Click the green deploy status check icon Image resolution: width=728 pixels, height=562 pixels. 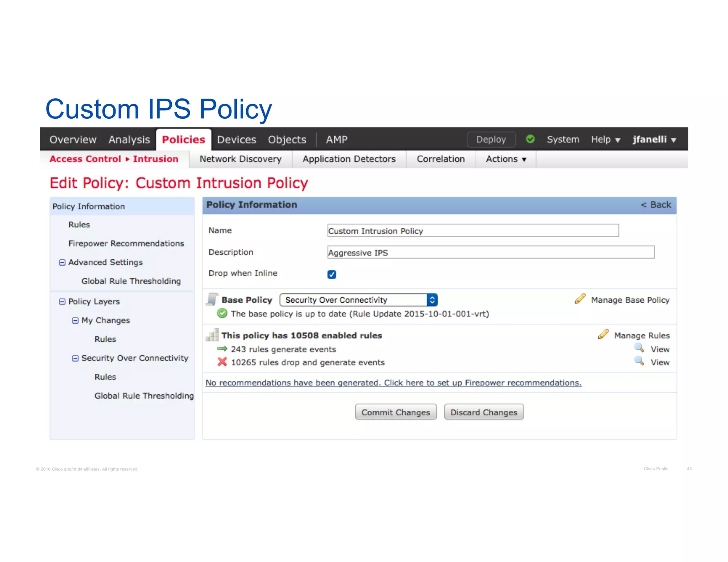click(x=530, y=139)
